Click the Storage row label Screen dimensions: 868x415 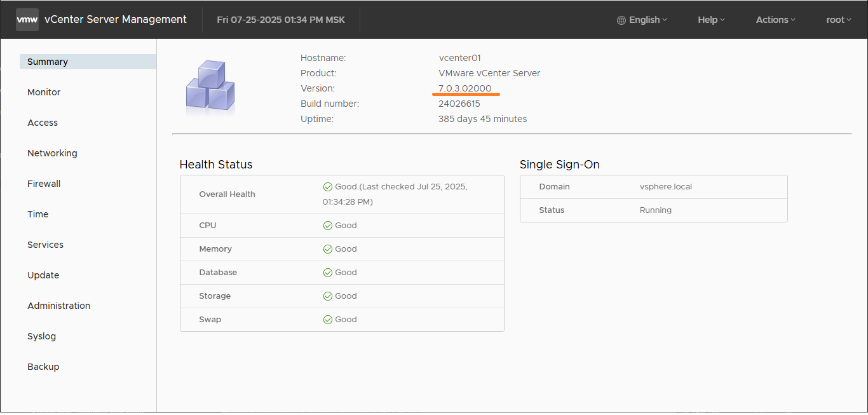coord(215,296)
